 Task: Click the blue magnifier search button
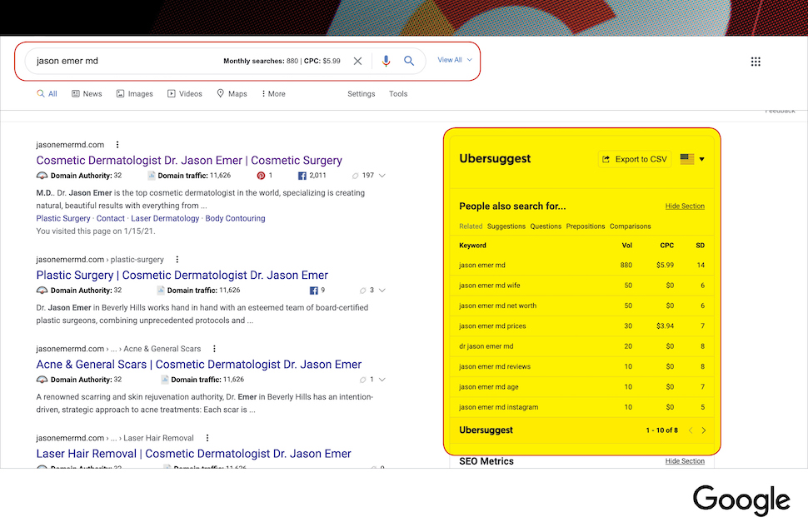(409, 61)
